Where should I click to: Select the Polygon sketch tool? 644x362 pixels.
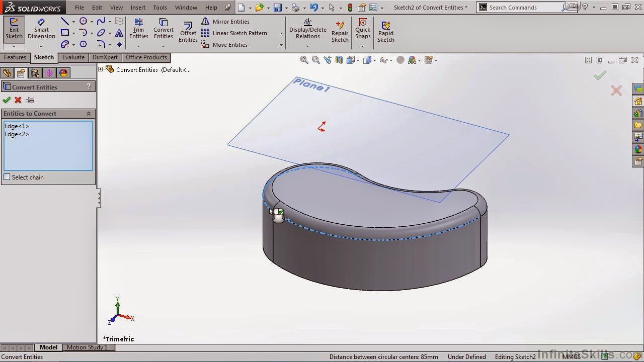(83, 44)
